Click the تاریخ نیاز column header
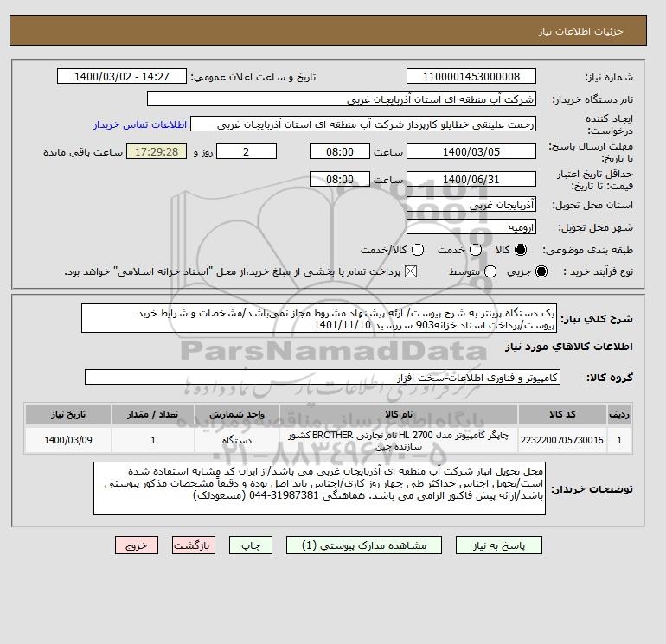 click(68, 414)
